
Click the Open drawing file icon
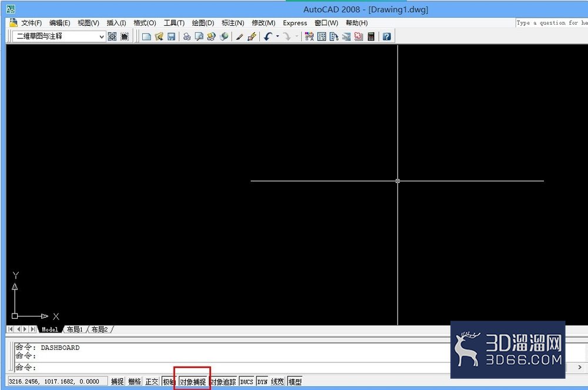coord(159,36)
